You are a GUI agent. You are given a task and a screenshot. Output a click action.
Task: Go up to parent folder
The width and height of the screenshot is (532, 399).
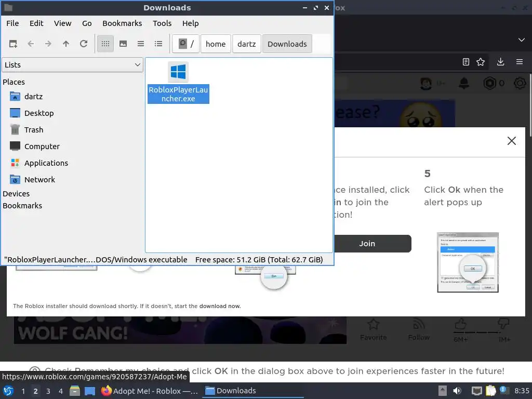[66, 44]
